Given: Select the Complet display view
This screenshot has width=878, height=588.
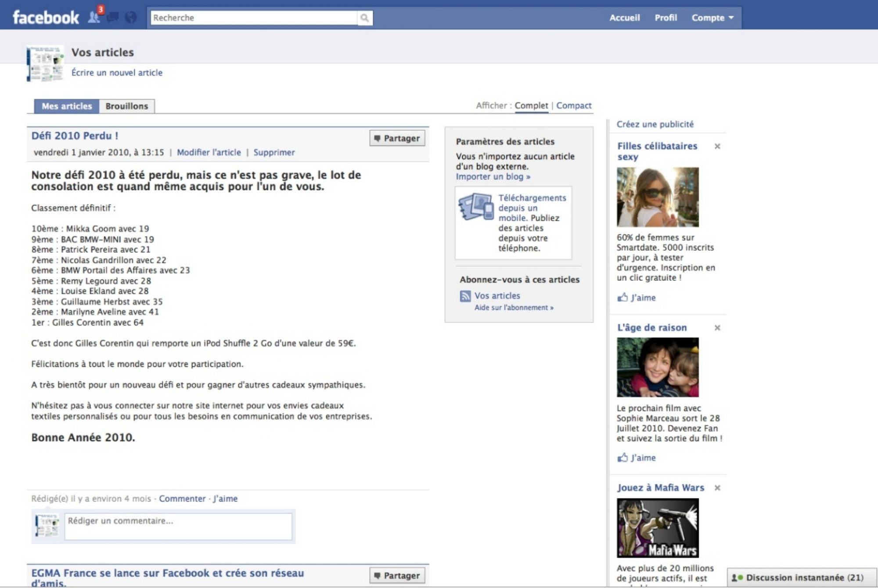Looking at the screenshot, I should [531, 106].
